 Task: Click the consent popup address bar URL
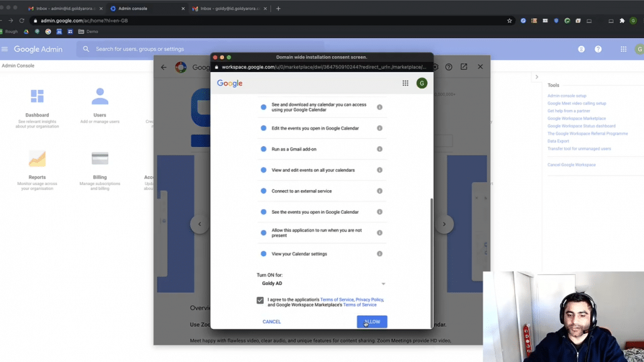pos(324,67)
